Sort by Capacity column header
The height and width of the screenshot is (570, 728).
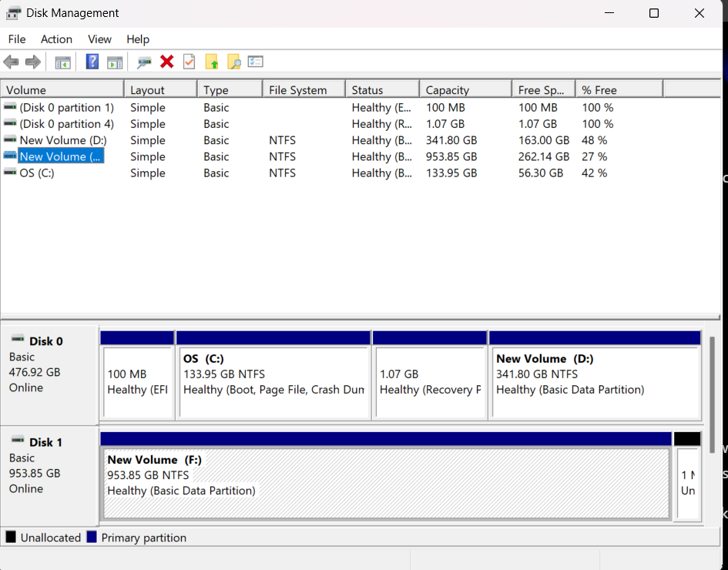click(465, 89)
